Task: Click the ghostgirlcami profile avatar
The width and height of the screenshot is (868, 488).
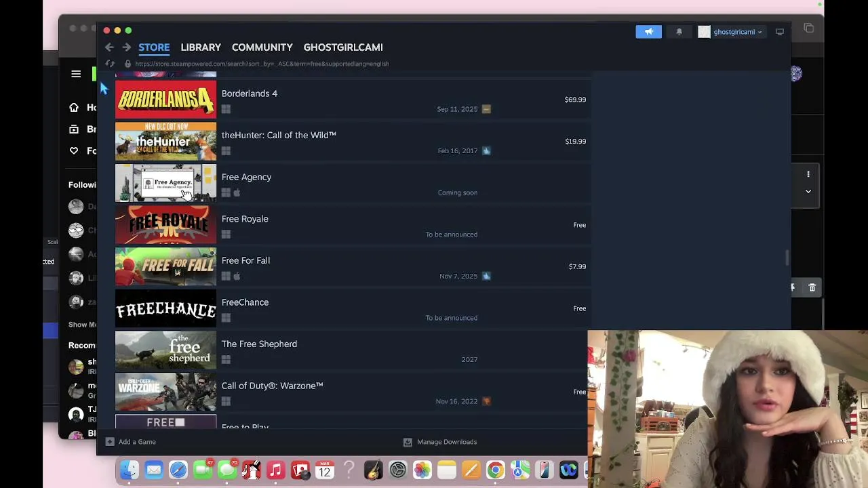Action: pos(704,32)
